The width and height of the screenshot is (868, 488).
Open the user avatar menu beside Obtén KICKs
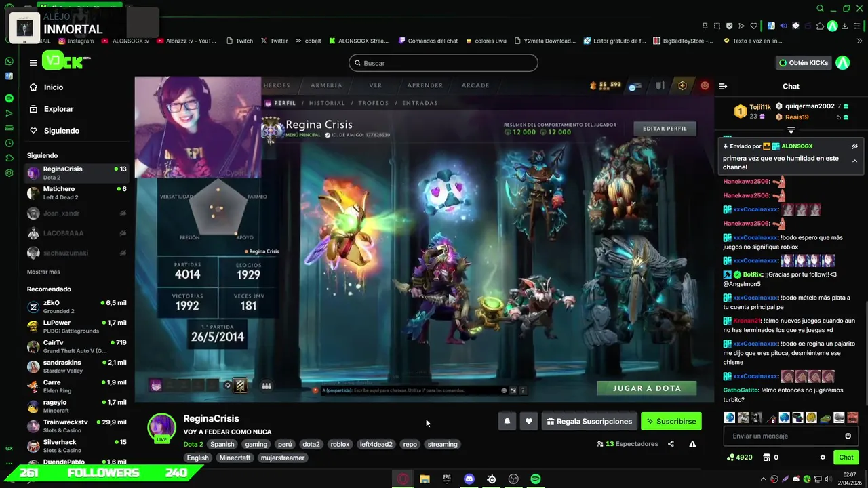coord(843,63)
